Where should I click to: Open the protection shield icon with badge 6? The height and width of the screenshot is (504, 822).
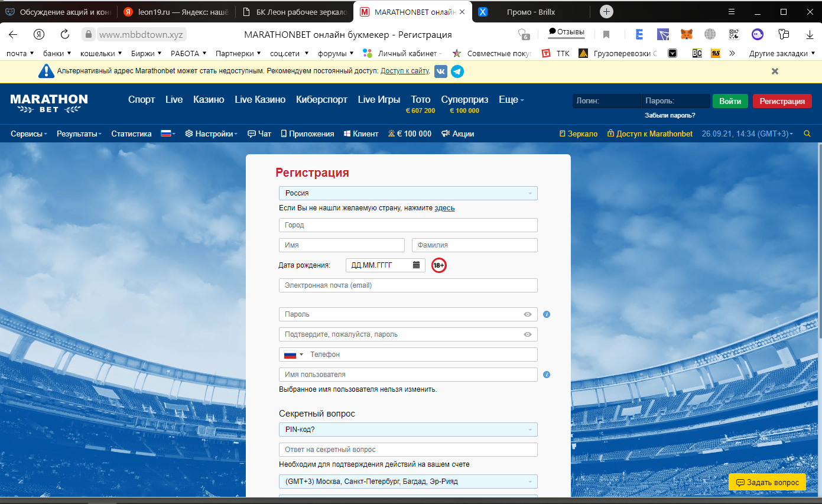pyautogui.click(x=523, y=34)
